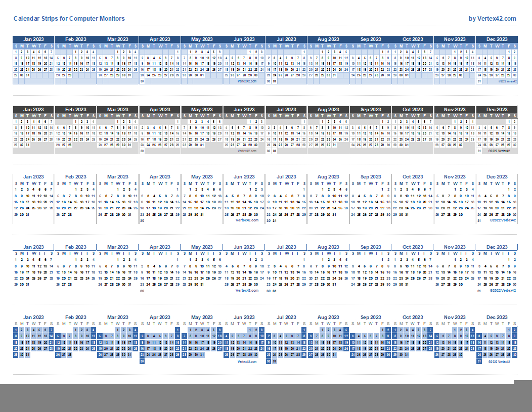Select 'Jan 2023' header in the bottom tiled strip
The width and height of the screenshot is (532, 412).
pyautogui.click(x=33, y=317)
